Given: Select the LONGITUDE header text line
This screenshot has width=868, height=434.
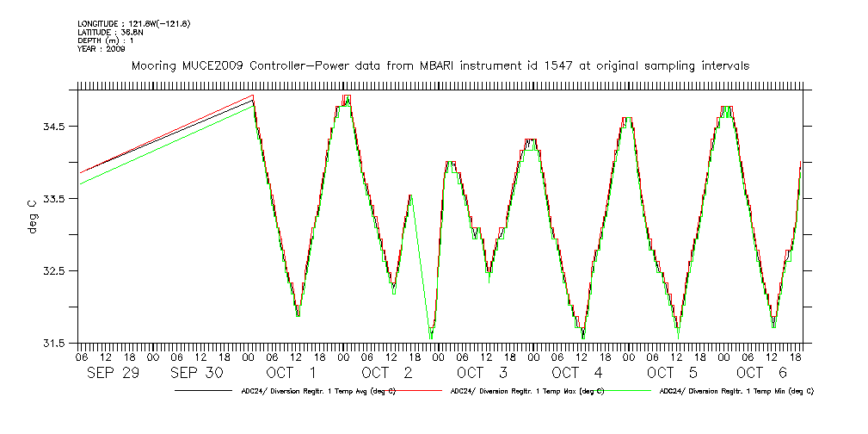Looking at the screenshot, I should click(133, 23).
